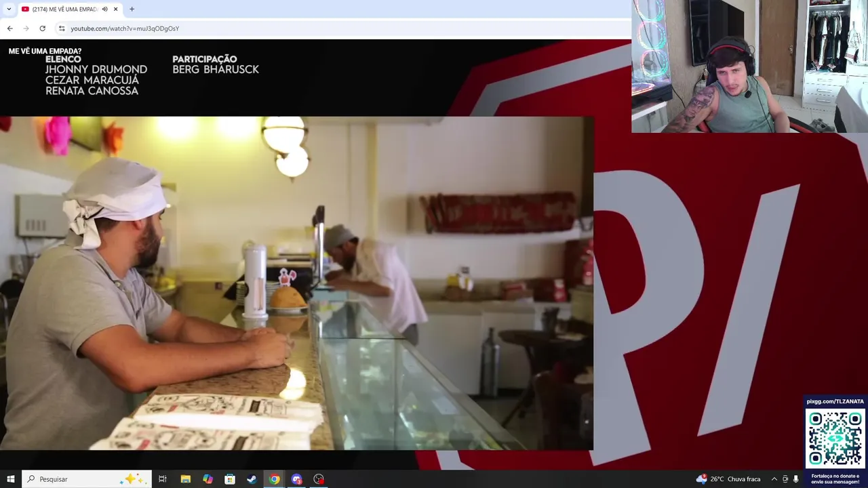Launch Copilot from the taskbar
Screen dimensions: 868x488
208,479
